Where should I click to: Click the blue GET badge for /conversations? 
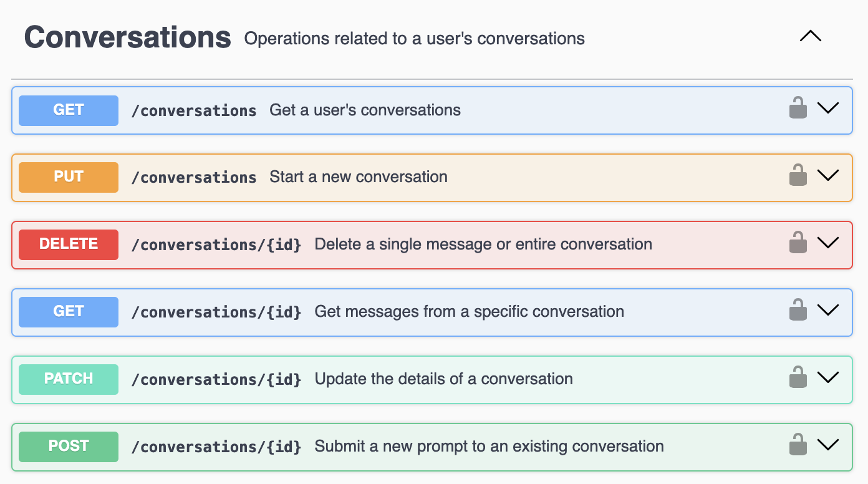pyautogui.click(x=69, y=110)
